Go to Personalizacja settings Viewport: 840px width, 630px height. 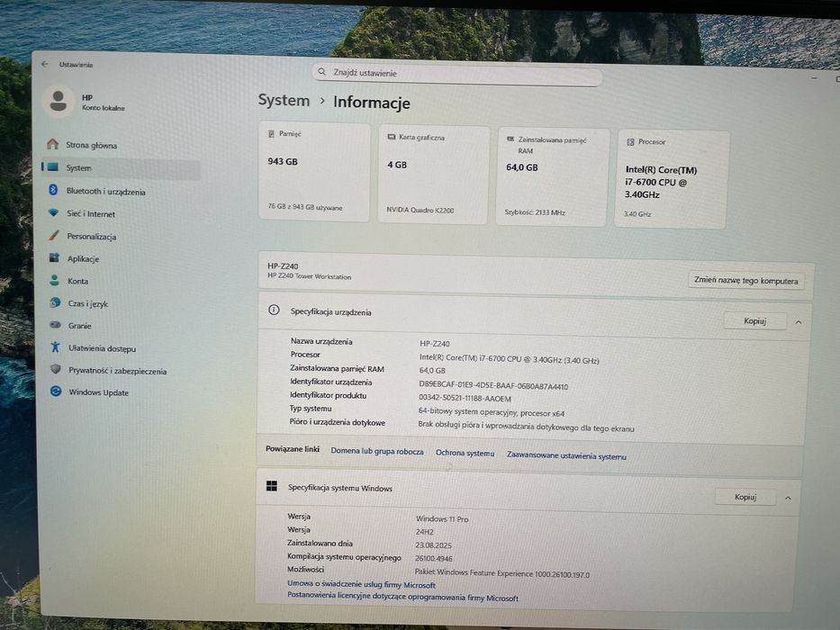click(x=91, y=236)
